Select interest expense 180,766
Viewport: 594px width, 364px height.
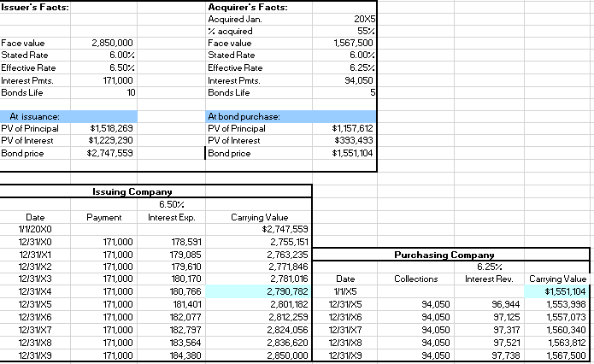185,291
